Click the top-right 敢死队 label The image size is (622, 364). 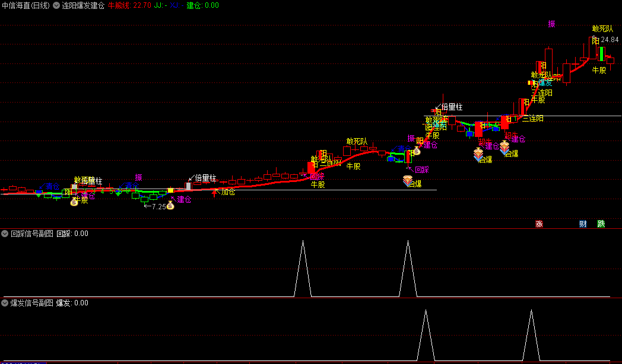click(x=602, y=29)
